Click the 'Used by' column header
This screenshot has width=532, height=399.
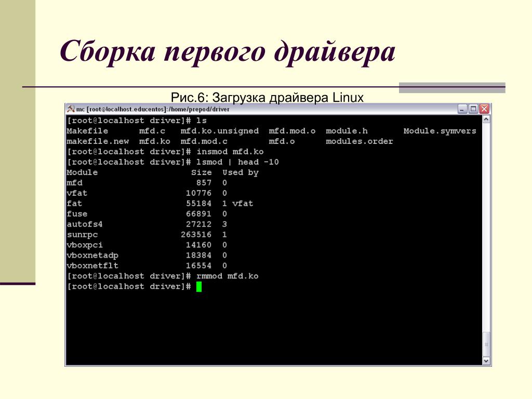pyautogui.click(x=241, y=172)
